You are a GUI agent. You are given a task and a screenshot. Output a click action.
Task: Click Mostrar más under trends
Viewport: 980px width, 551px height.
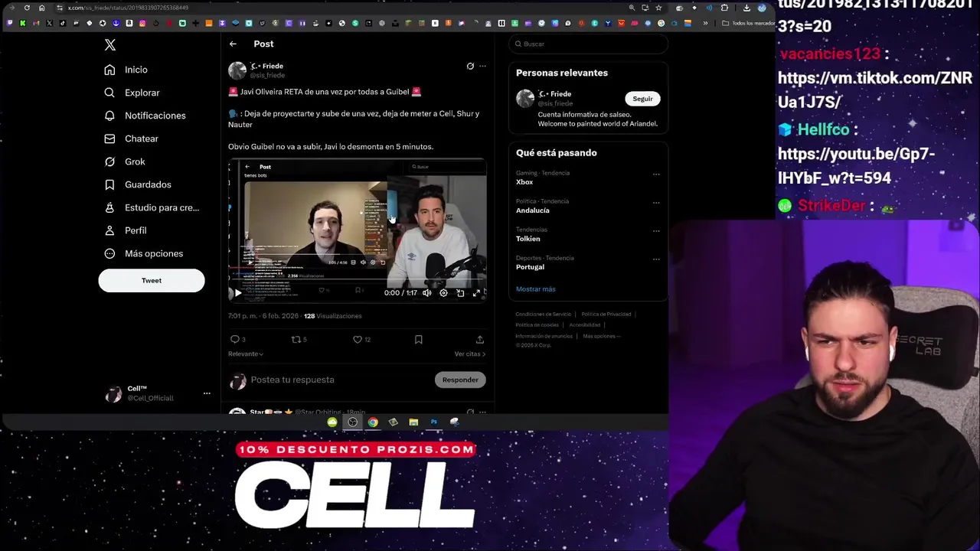(536, 289)
